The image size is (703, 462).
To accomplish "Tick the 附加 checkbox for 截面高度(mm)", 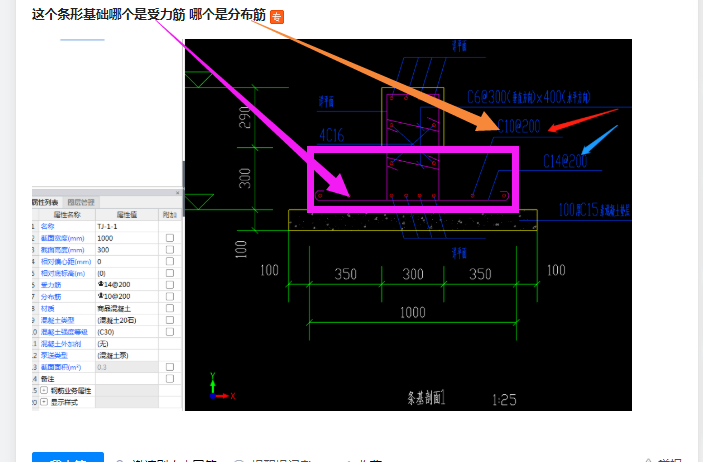I will [x=170, y=249].
